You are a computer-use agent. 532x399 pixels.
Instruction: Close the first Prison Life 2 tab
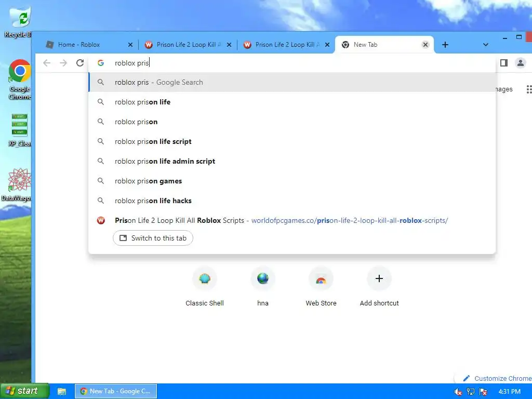pyautogui.click(x=229, y=45)
